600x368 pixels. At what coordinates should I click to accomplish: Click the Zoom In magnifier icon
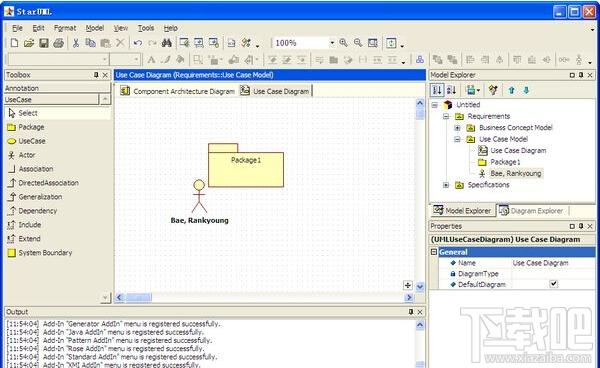(x=343, y=43)
